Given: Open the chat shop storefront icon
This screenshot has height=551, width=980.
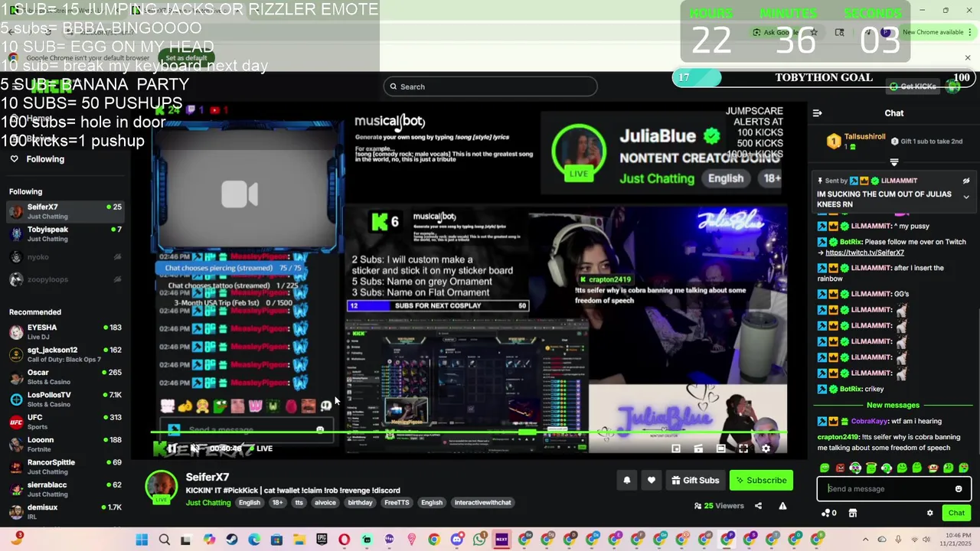Looking at the screenshot, I should pyautogui.click(x=853, y=514).
